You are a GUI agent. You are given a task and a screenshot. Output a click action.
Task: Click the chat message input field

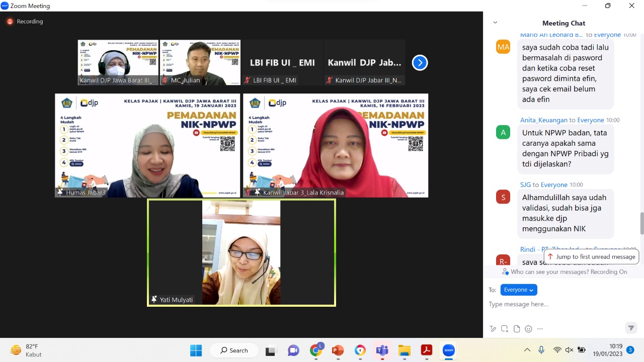point(558,304)
